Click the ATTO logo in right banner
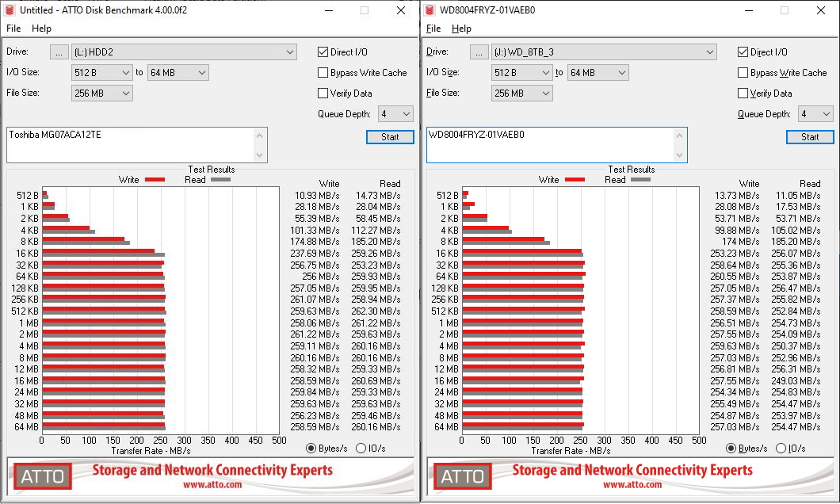This screenshot has height=504, width=840. 463,476
